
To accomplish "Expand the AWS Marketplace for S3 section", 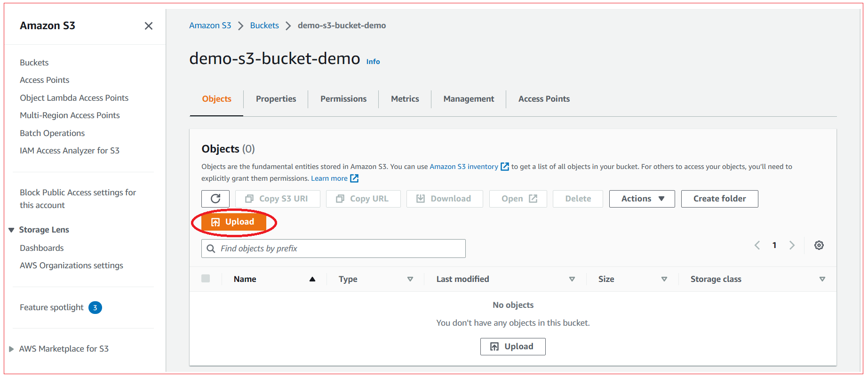I will click(x=11, y=349).
